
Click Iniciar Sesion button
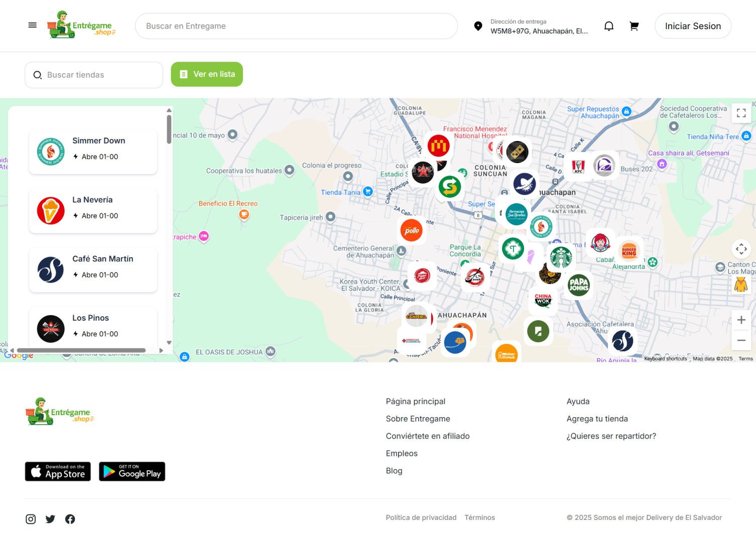(693, 26)
